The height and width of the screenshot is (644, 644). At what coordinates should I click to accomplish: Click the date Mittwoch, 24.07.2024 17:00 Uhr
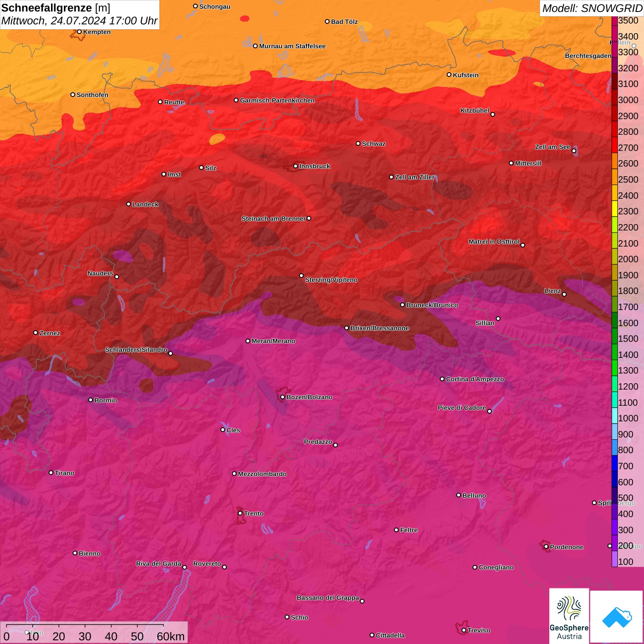(x=79, y=21)
